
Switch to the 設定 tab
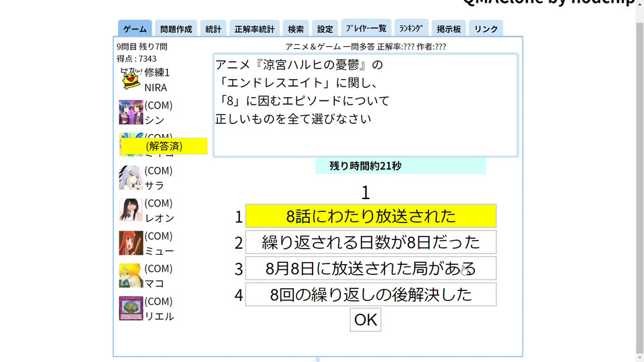pyautogui.click(x=325, y=29)
